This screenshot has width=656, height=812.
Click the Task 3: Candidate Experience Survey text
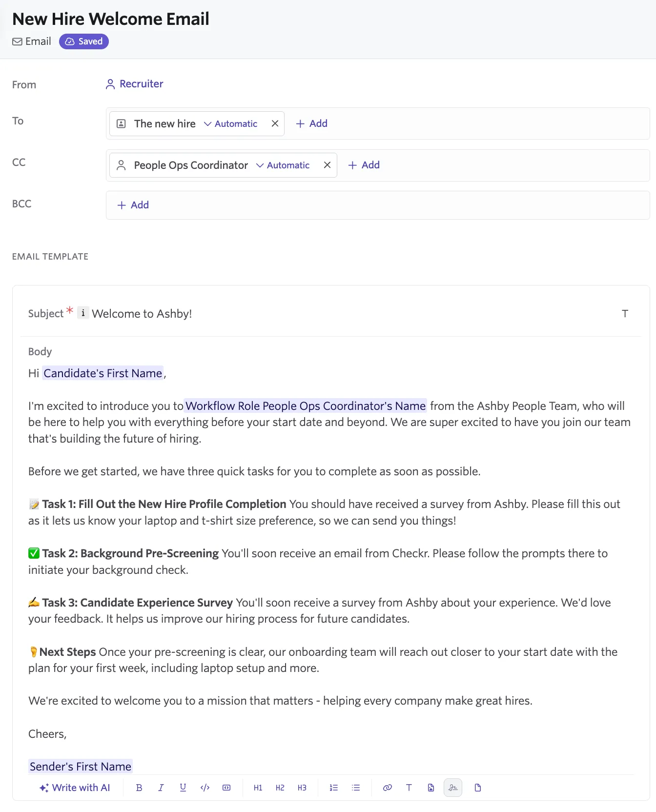point(137,603)
